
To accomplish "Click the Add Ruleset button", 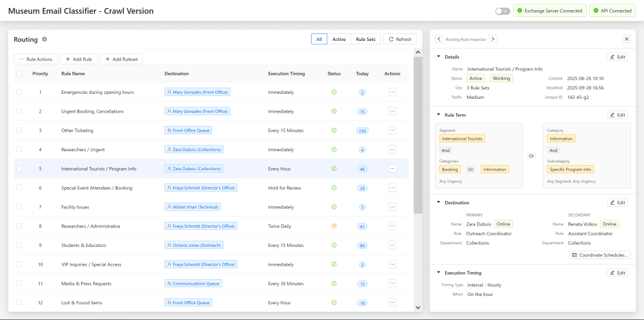I will tap(121, 59).
